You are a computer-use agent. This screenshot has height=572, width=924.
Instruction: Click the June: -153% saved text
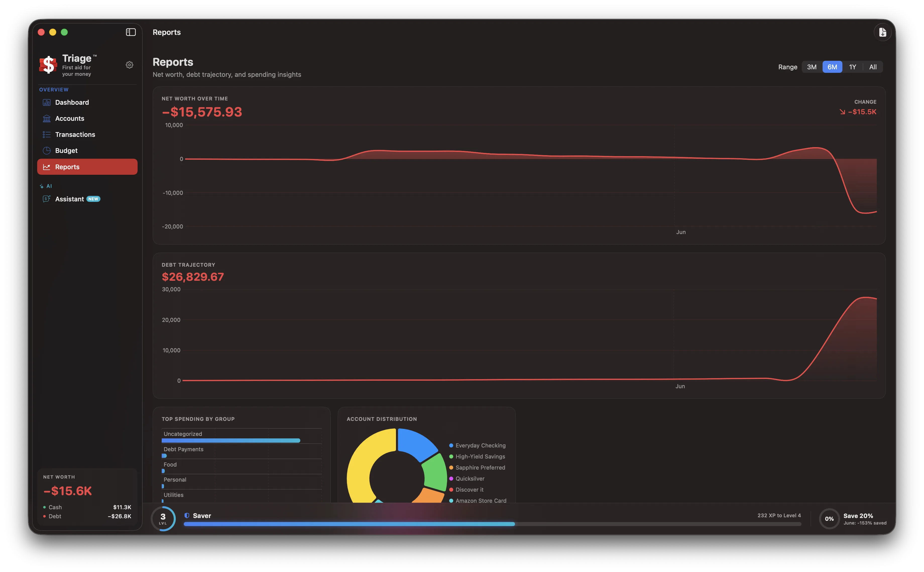click(865, 523)
